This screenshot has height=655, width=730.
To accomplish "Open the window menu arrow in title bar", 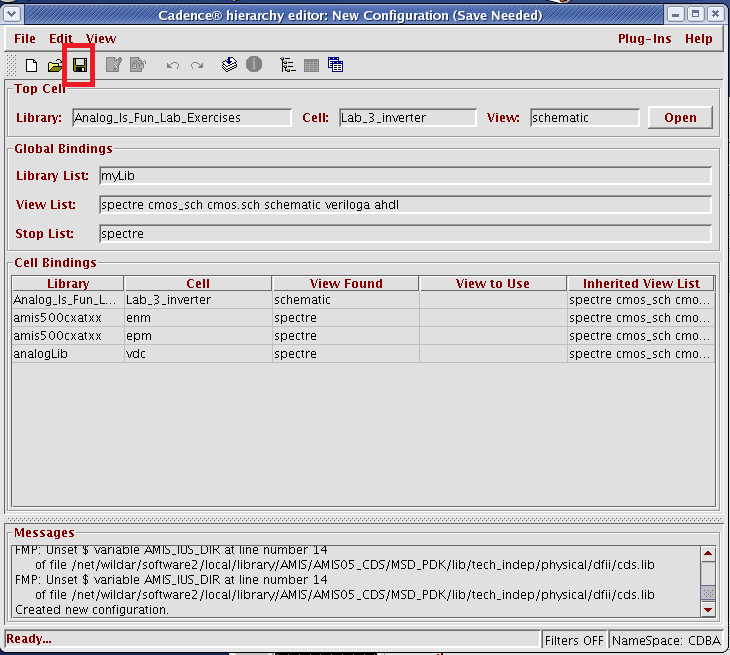I will pos(12,14).
